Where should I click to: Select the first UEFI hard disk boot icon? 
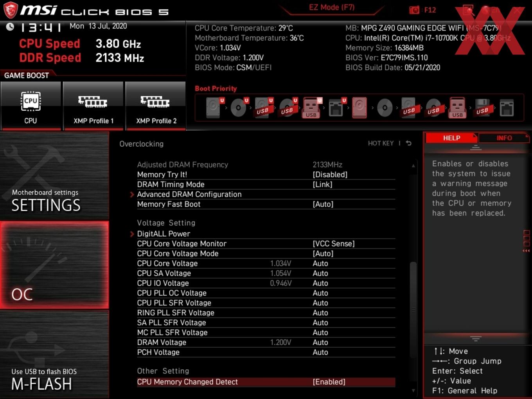[214, 108]
